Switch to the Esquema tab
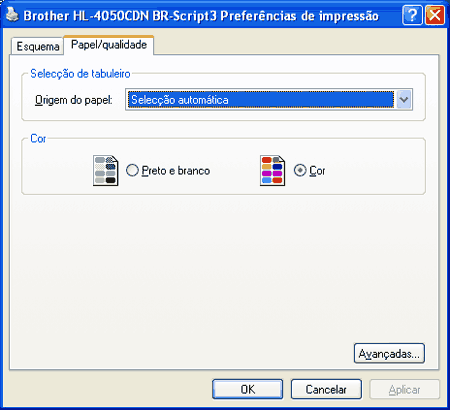The image size is (450, 410). coord(38,46)
